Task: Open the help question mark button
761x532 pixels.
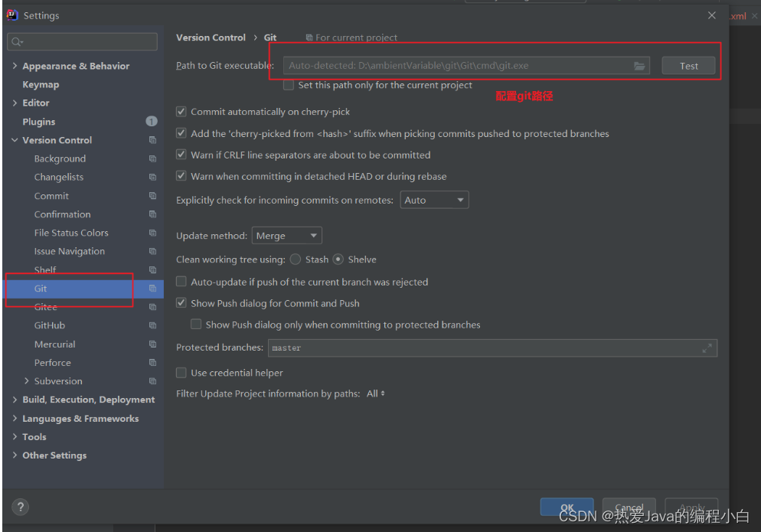Action: [x=21, y=508]
